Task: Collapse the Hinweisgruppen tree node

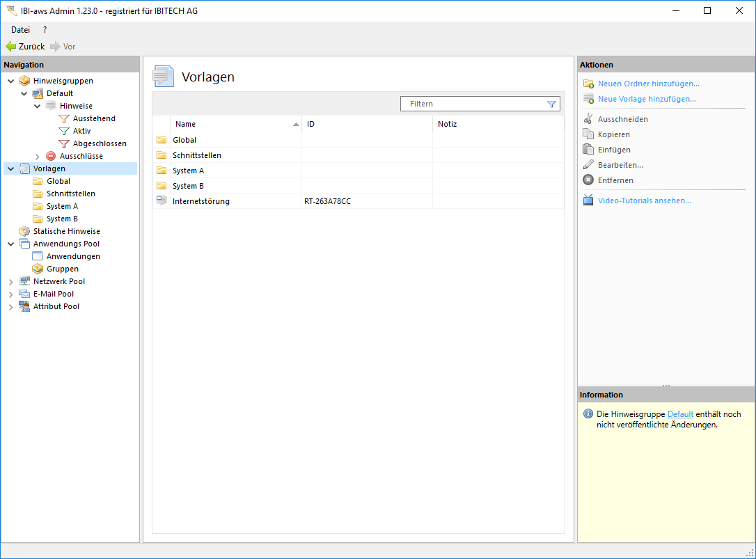Action: 10,81
